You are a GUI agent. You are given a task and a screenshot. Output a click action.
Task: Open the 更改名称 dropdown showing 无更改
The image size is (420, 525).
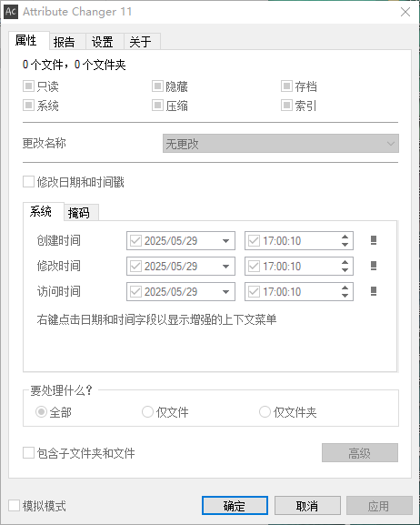point(280,144)
